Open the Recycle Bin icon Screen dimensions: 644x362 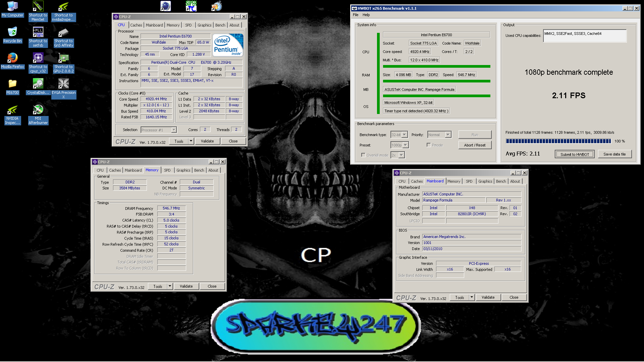pyautogui.click(x=12, y=35)
